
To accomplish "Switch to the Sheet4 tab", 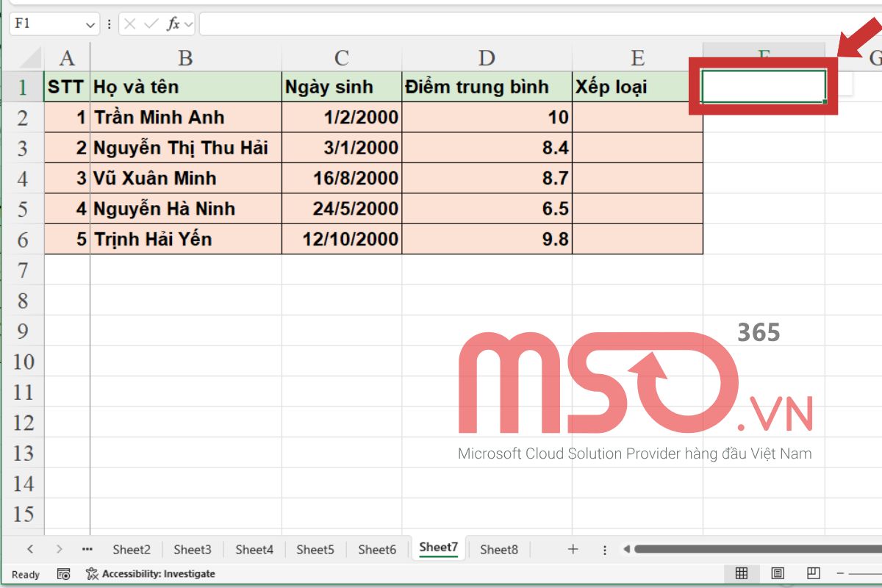I will point(254,549).
